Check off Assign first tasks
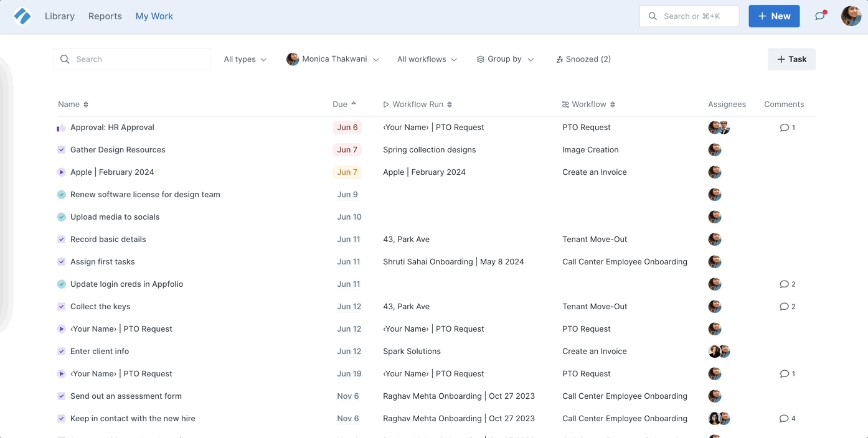This screenshot has height=438, width=868. point(62,262)
